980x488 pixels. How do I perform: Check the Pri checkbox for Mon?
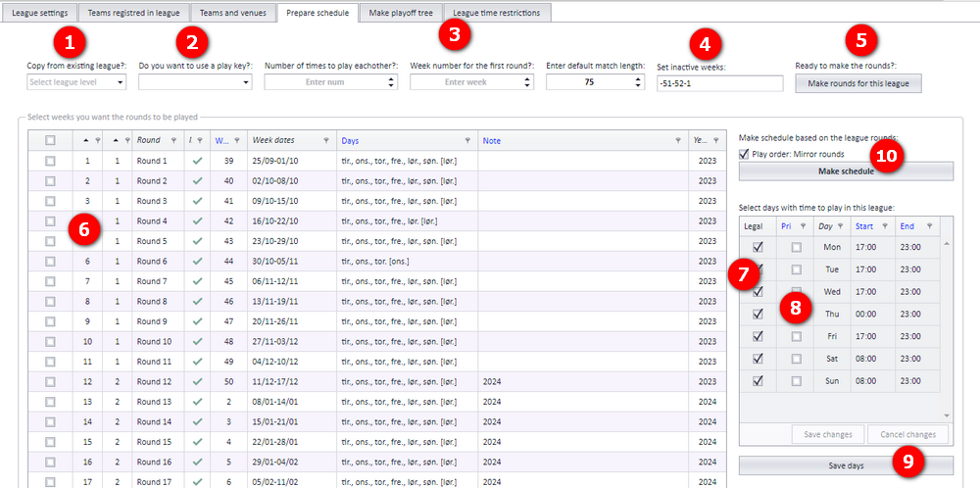796,247
